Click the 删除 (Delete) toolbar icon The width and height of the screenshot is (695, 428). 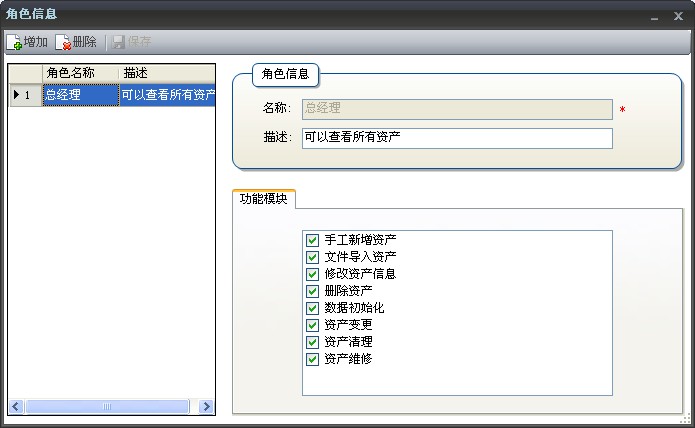(64, 42)
